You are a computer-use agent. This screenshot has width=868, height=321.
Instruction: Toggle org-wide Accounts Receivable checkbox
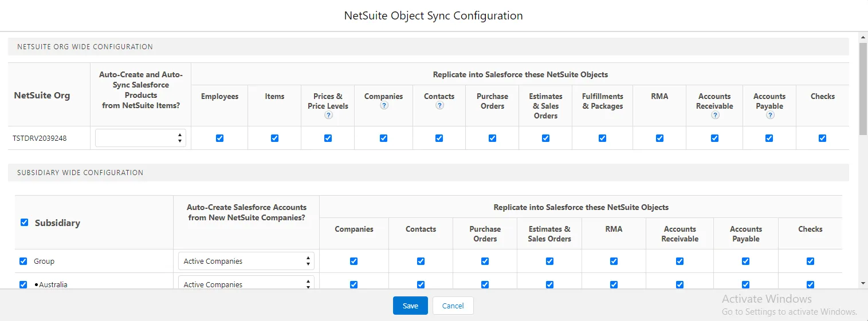(714, 138)
